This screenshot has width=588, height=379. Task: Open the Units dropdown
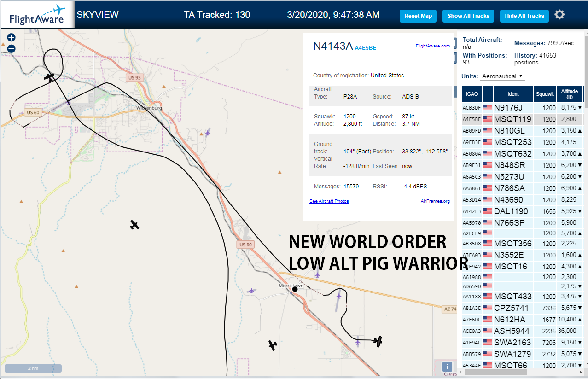point(502,76)
